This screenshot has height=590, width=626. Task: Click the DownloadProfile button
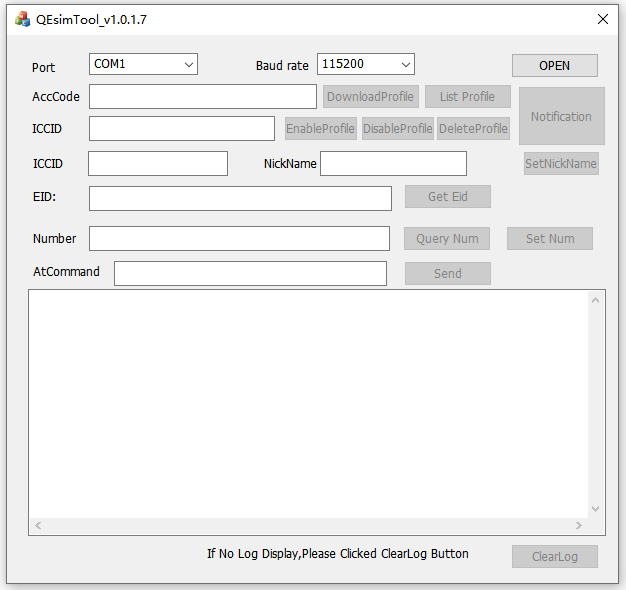[370, 97]
